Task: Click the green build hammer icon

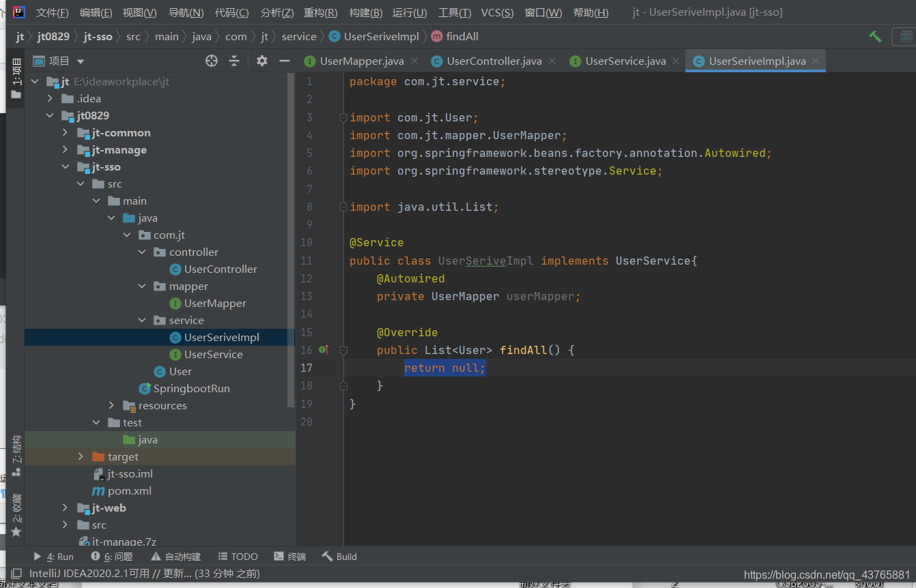Action: (875, 36)
